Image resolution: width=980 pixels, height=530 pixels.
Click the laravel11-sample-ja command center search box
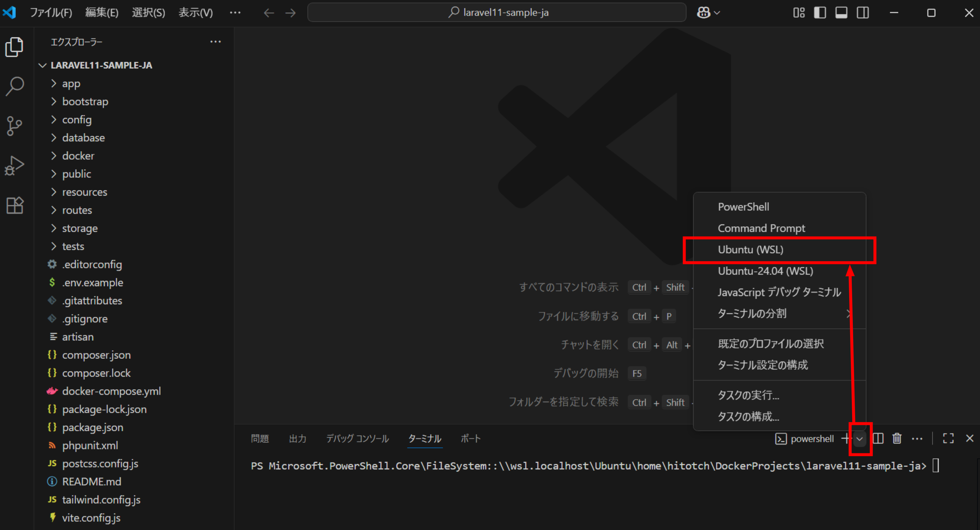tap(497, 13)
